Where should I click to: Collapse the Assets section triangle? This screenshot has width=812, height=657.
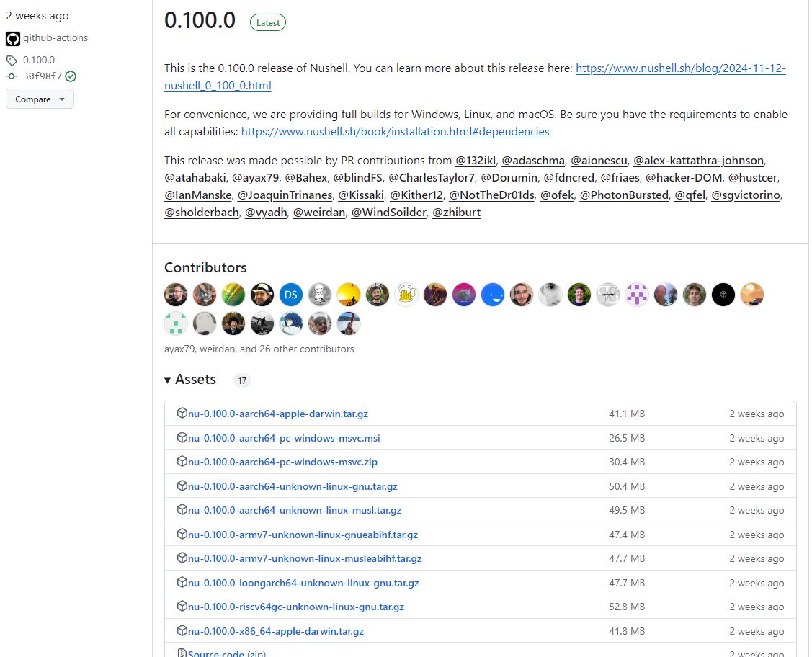[x=168, y=380]
